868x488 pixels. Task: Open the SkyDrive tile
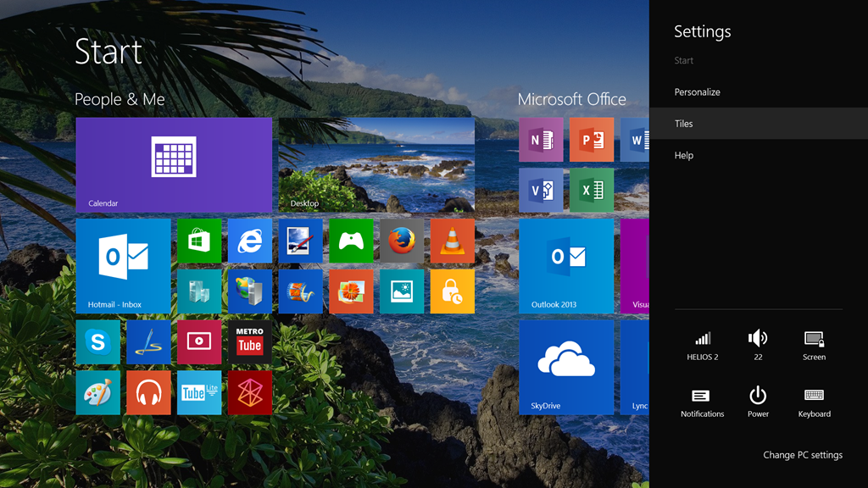[566, 368]
